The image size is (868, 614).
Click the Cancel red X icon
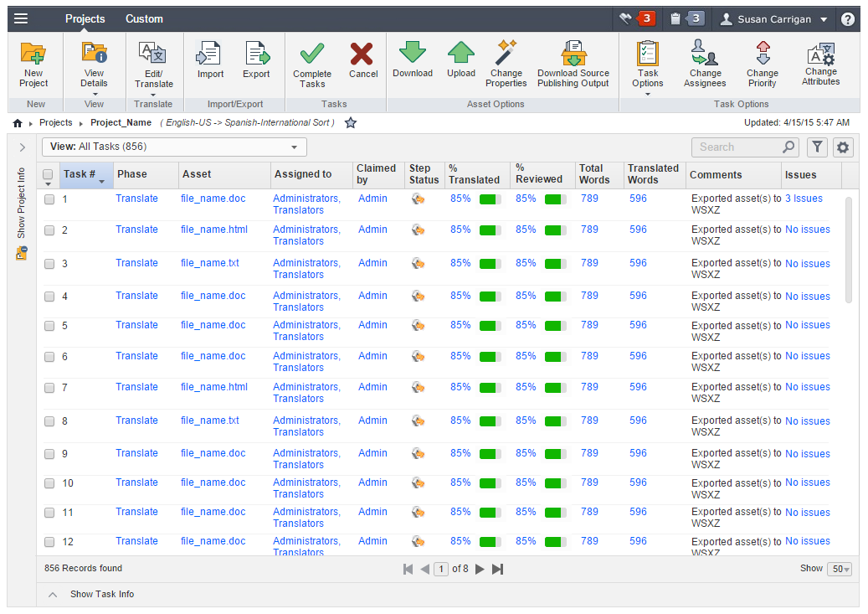[x=362, y=54]
